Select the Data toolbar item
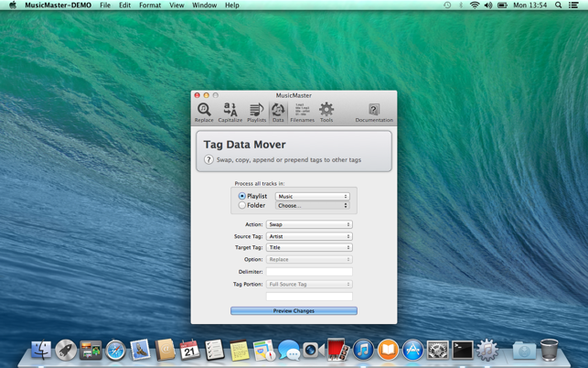588x368 pixels. coord(278,113)
